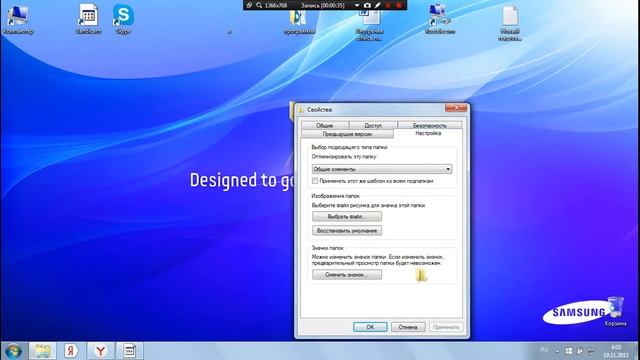Screen dimensions: 640x360
Task: Click the Отмена button
Action: click(x=408, y=327)
